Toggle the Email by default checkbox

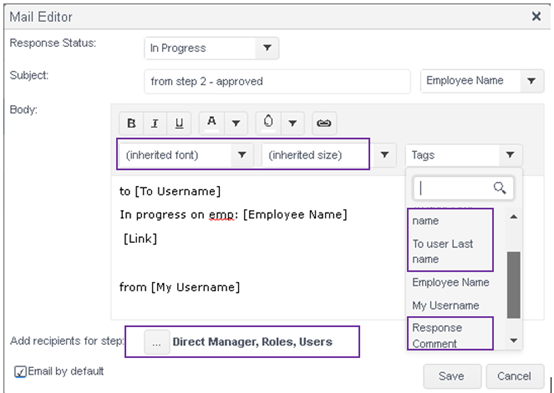20,372
